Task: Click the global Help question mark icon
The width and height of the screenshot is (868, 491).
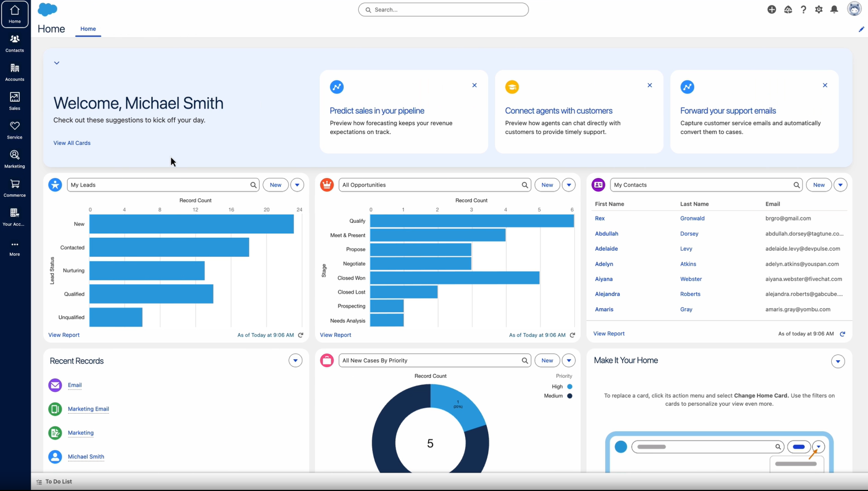Action: coord(803,9)
